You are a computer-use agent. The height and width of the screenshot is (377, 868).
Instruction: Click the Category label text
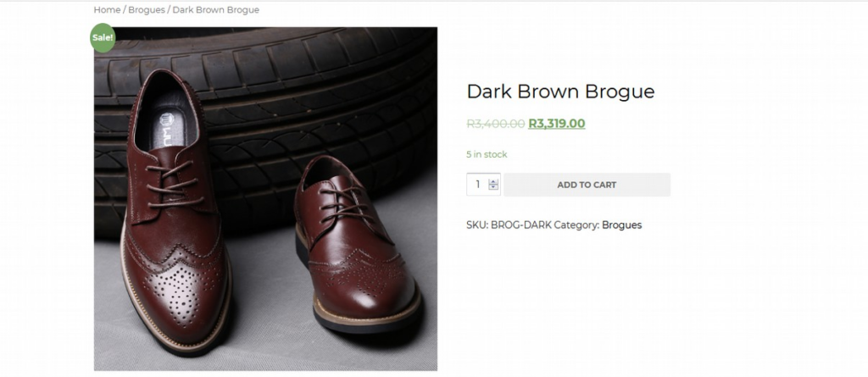coord(576,225)
